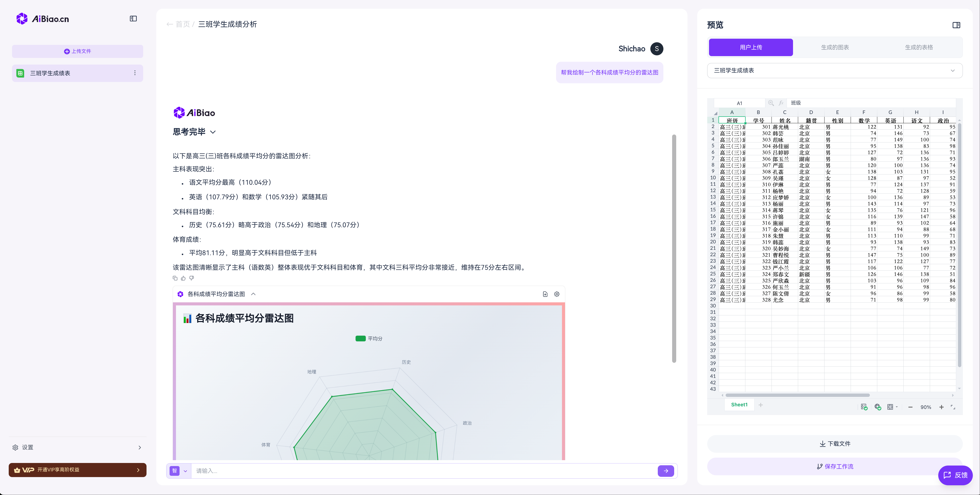Click the user message about 雷达图
Image resolution: width=980 pixels, height=495 pixels.
609,72
